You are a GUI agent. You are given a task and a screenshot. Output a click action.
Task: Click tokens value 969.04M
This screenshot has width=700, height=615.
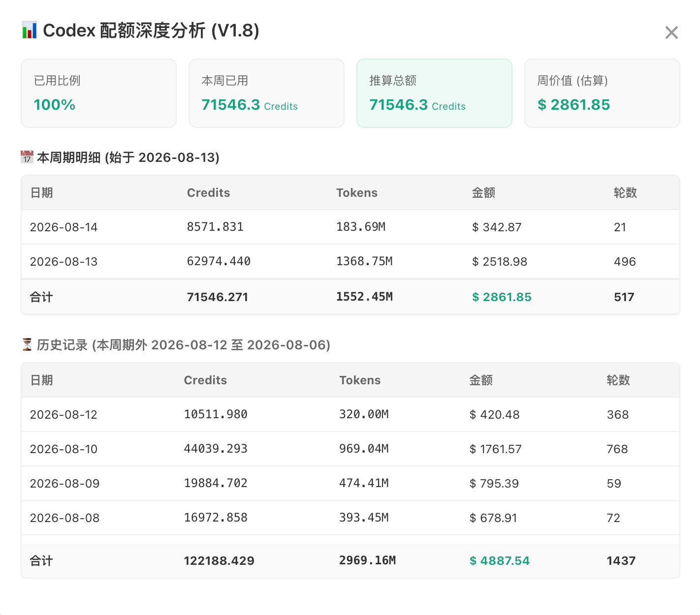coord(364,449)
